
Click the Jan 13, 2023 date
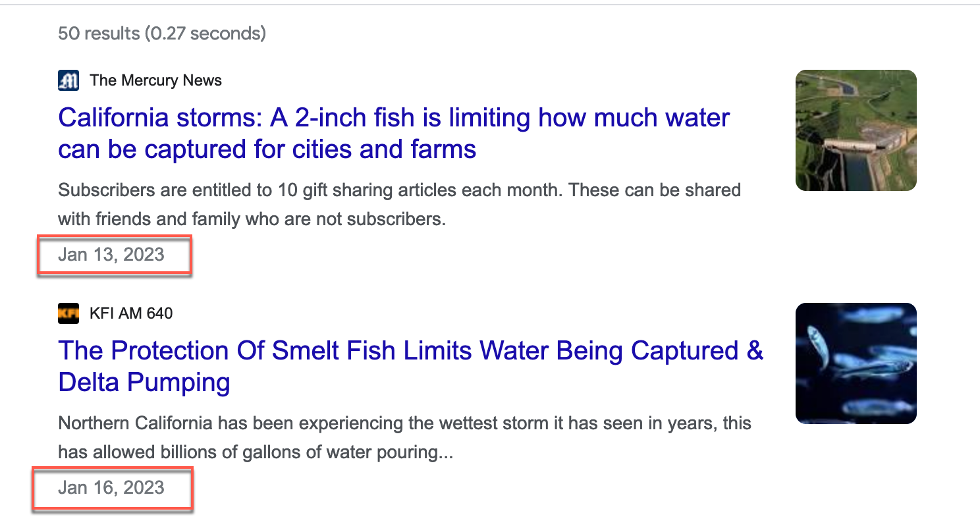pyautogui.click(x=111, y=254)
